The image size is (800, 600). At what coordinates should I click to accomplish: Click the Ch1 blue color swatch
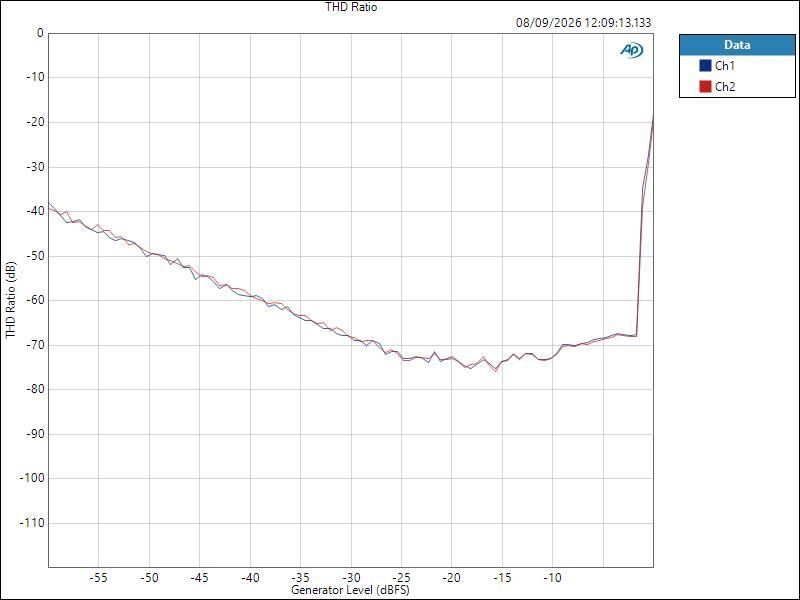click(x=705, y=66)
